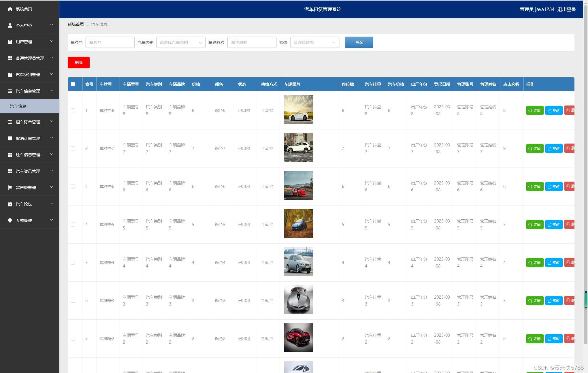588x373 pixels.
Task: Click the sliders icon for 租车订单管理
Action: pos(10,122)
